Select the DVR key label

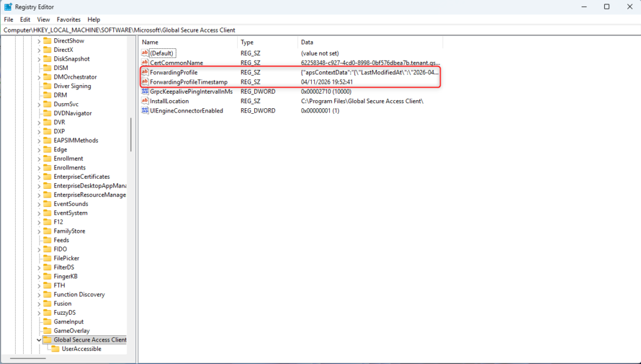point(59,122)
